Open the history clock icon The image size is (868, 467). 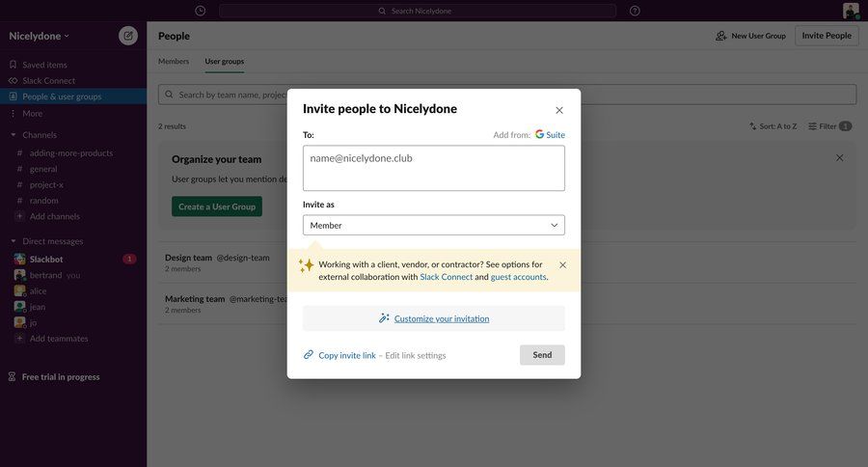coord(201,11)
